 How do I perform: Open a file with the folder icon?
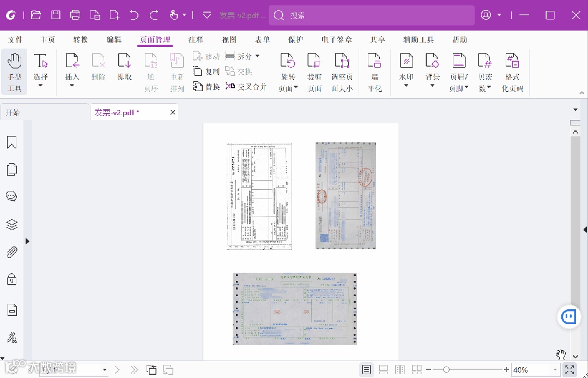[x=35, y=15]
